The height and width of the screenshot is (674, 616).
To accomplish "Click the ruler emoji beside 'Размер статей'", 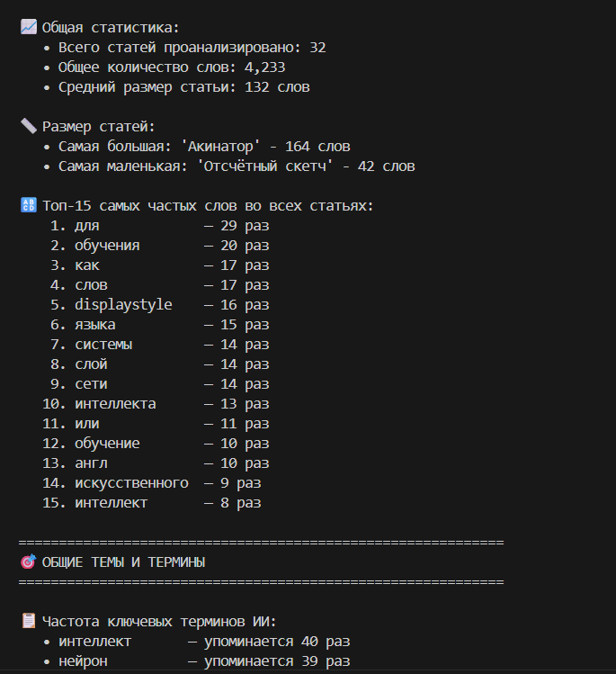I will point(28,127).
